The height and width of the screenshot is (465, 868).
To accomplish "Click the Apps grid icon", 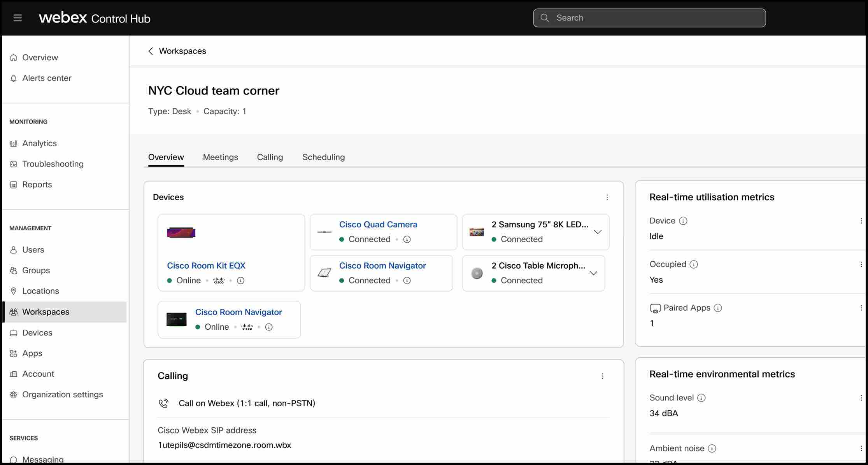I will point(14,353).
